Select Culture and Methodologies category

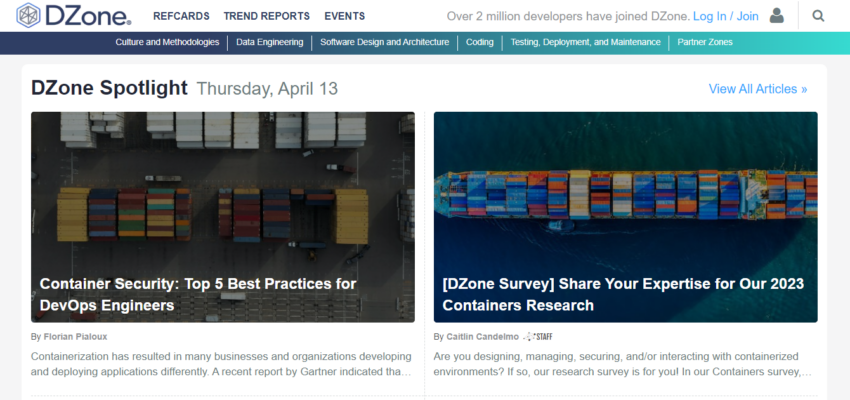click(167, 43)
